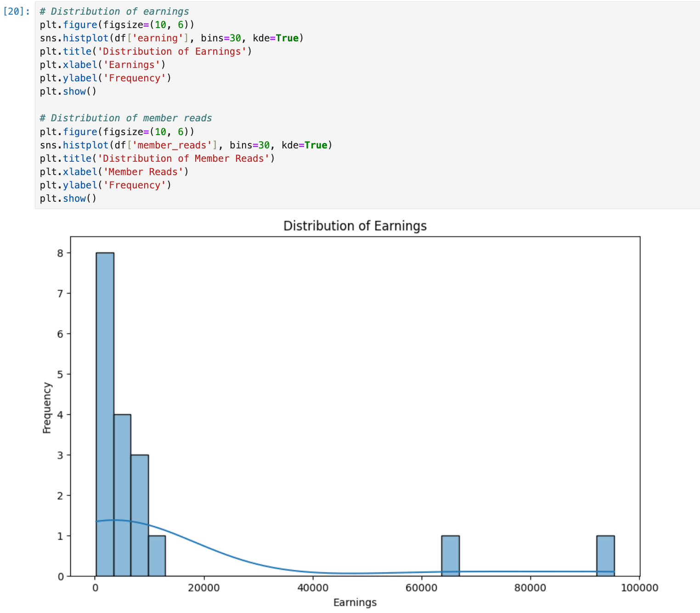Click the y-axis tick label "3"

(61, 455)
